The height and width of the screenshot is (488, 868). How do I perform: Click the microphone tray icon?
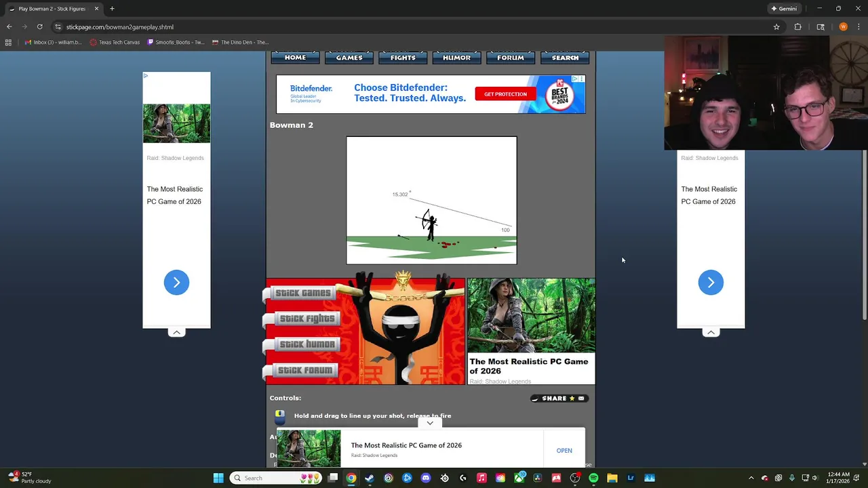(791, 478)
